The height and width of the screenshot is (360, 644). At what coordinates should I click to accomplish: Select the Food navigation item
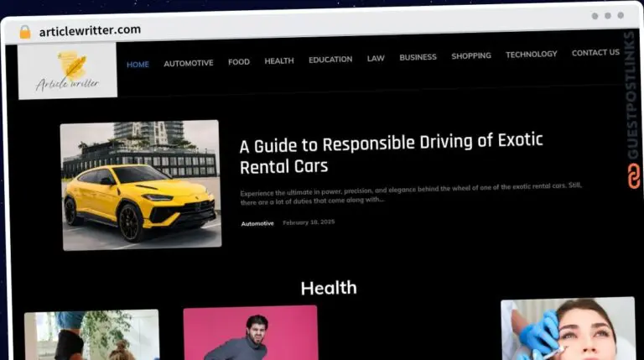coord(239,62)
